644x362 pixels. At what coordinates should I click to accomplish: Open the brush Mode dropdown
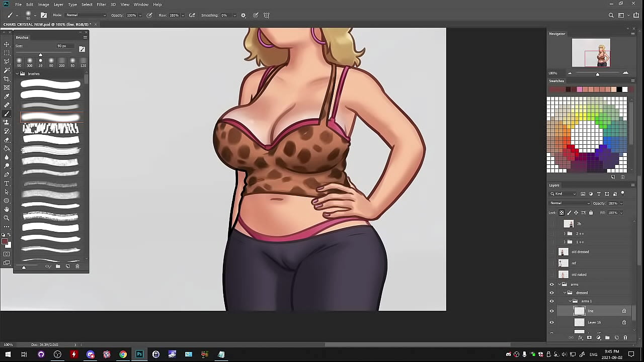tap(86, 15)
